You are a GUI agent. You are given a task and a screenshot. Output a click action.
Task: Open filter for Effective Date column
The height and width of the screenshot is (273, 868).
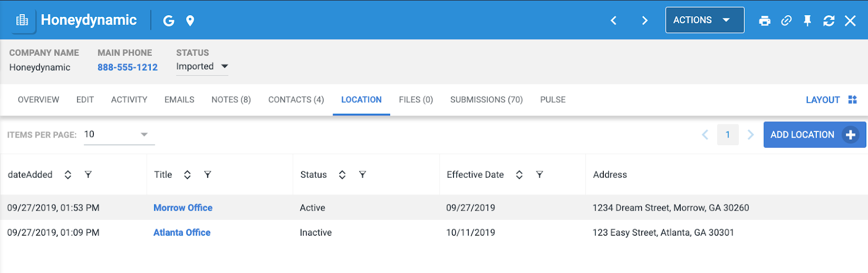pos(539,174)
